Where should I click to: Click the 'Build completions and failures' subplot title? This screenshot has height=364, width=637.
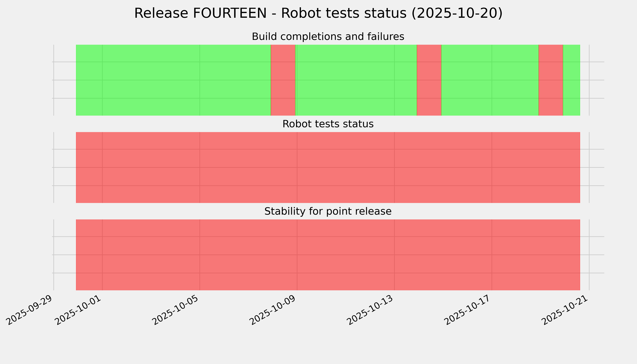[328, 37]
